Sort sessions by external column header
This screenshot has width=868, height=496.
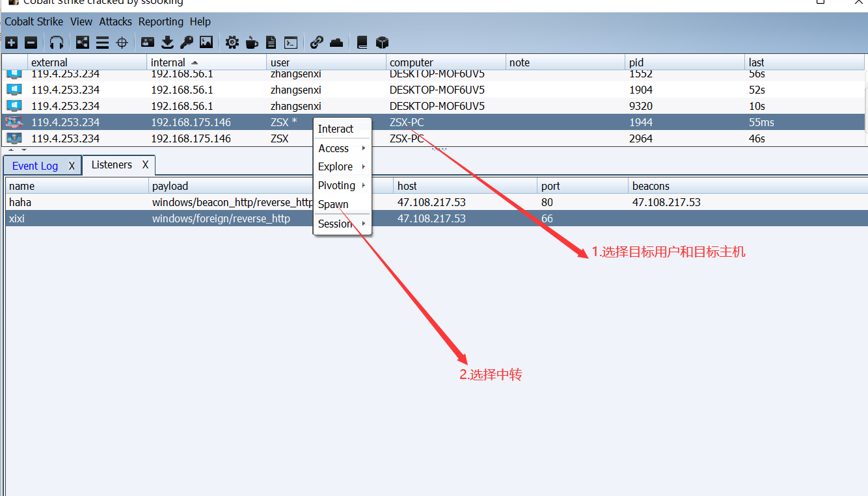(87, 62)
